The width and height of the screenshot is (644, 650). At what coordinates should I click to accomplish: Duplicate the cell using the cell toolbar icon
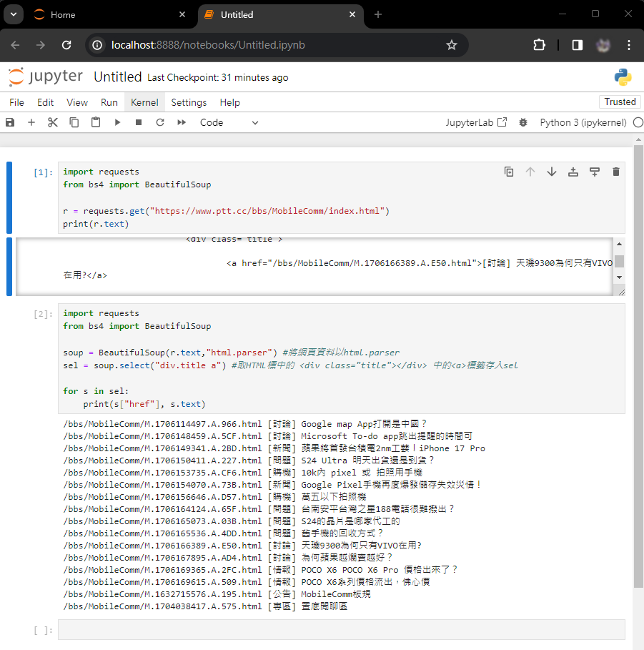coord(509,172)
